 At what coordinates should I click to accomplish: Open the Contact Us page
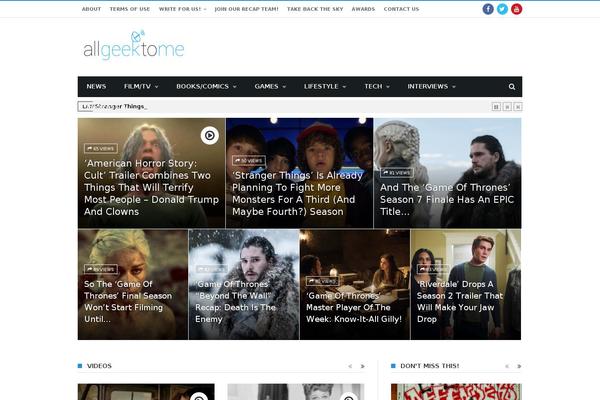[401, 9]
